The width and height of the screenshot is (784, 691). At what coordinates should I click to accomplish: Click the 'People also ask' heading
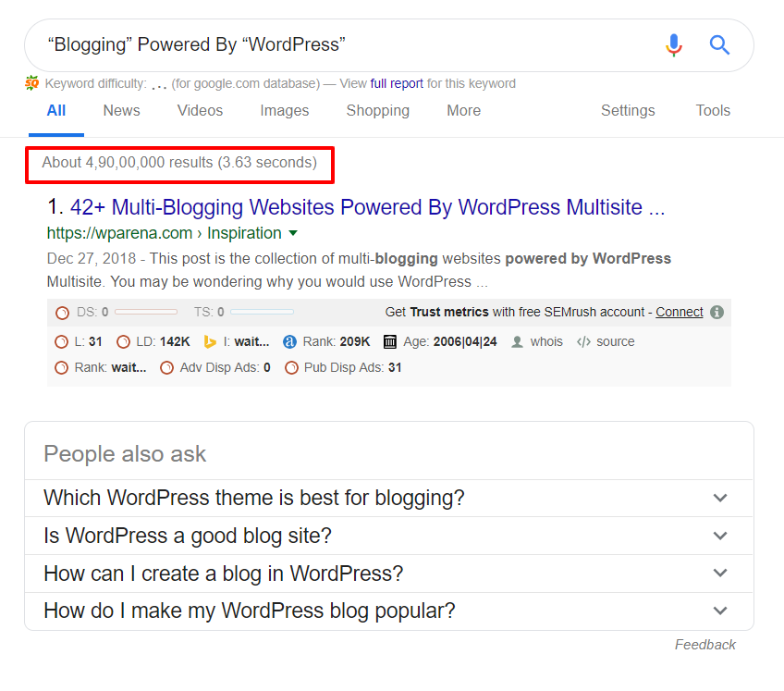[x=125, y=454]
